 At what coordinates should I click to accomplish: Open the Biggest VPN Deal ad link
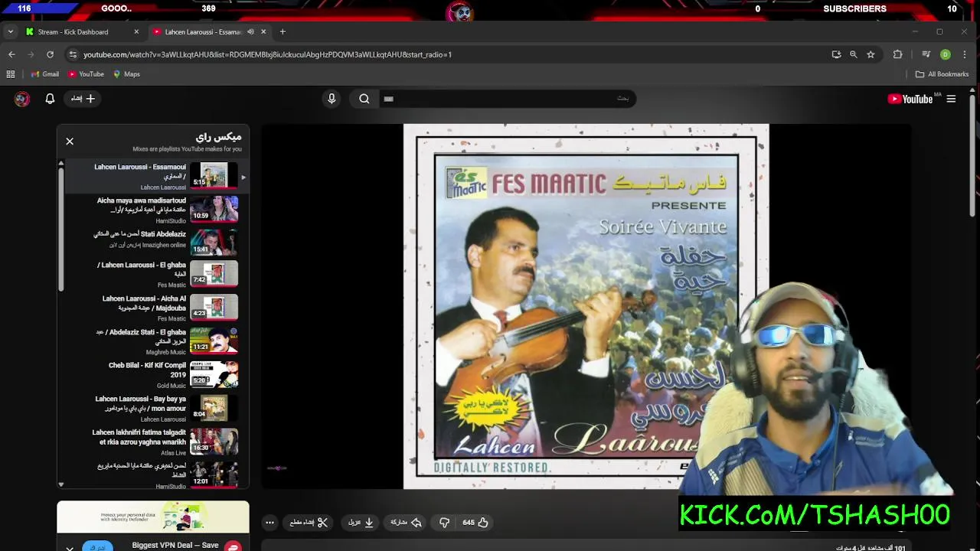175,546
